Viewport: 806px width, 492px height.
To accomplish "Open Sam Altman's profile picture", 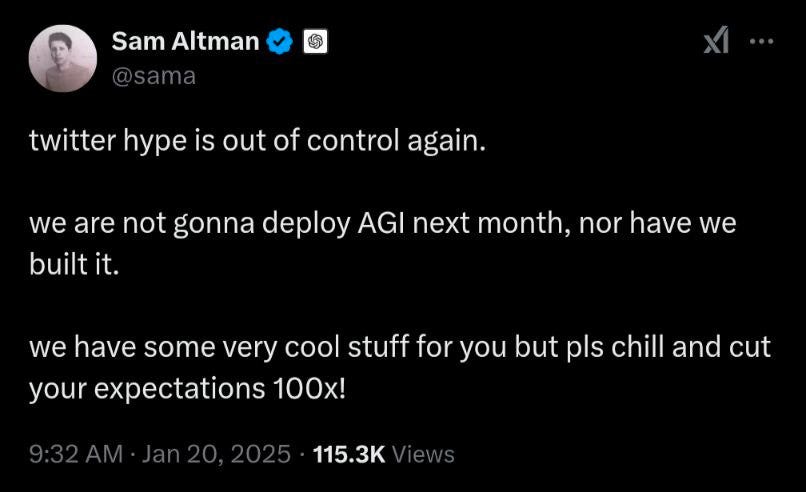I will (63, 59).
